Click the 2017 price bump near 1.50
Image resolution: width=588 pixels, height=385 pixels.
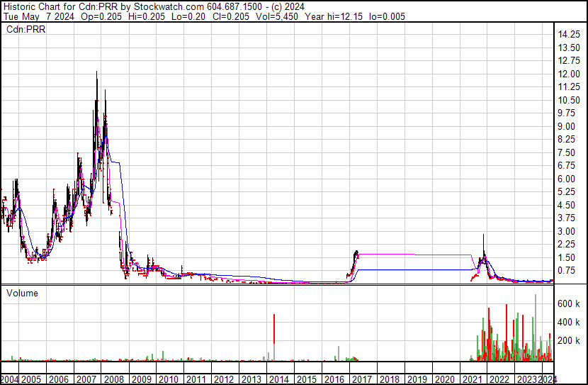[x=356, y=252]
